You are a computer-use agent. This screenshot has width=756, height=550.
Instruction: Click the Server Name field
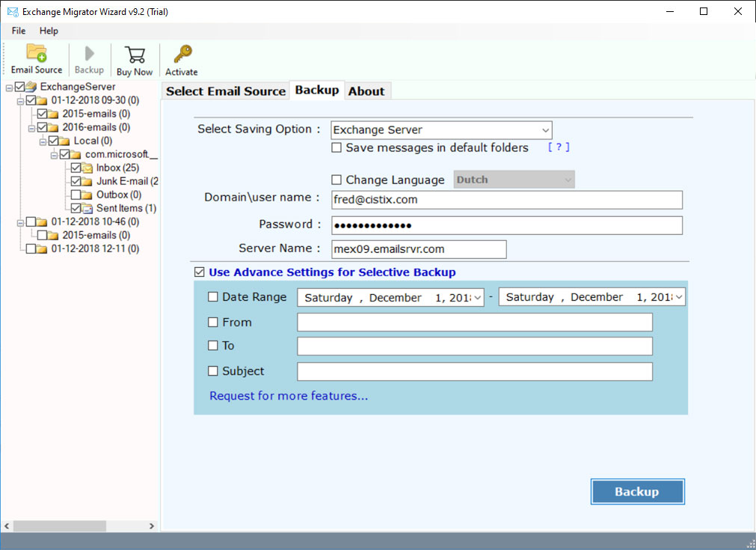(x=419, y=249)
